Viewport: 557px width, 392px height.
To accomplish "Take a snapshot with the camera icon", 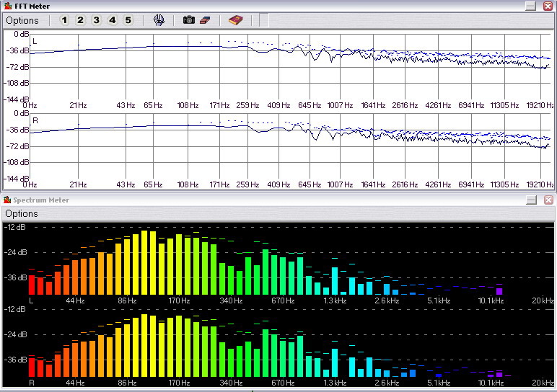I will [189, 20].
